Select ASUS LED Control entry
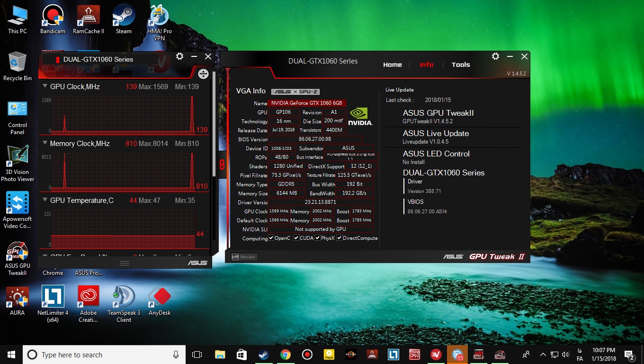Screen dimensions: 644x364 pos(436,154)
